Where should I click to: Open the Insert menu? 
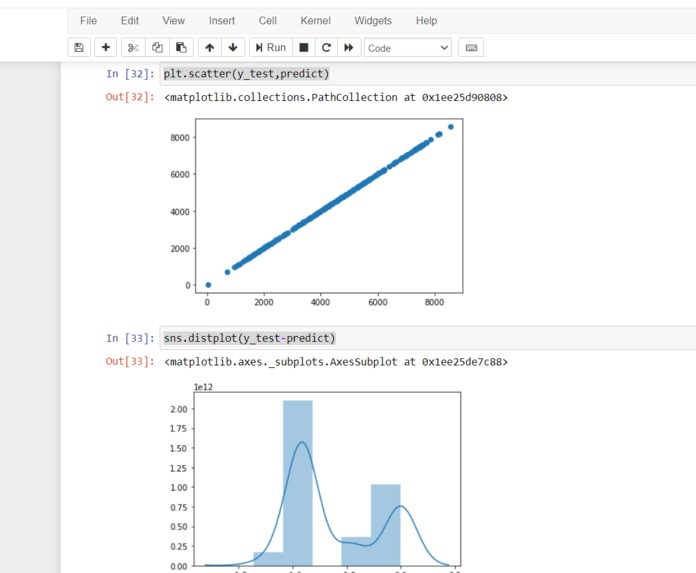pos(221,21)
